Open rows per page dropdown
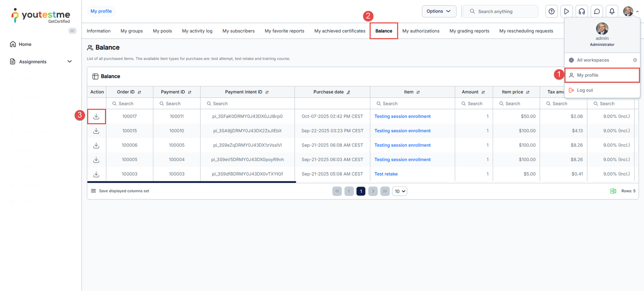 tap(400, 191)
